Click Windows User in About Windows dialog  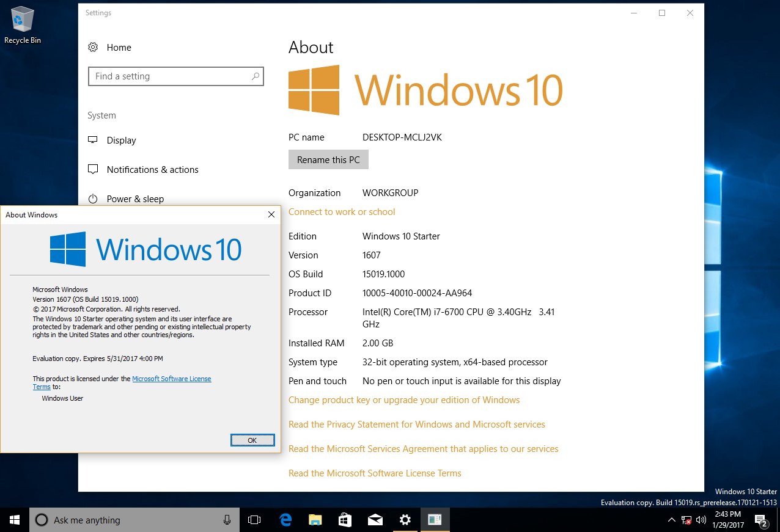(62, 398)
